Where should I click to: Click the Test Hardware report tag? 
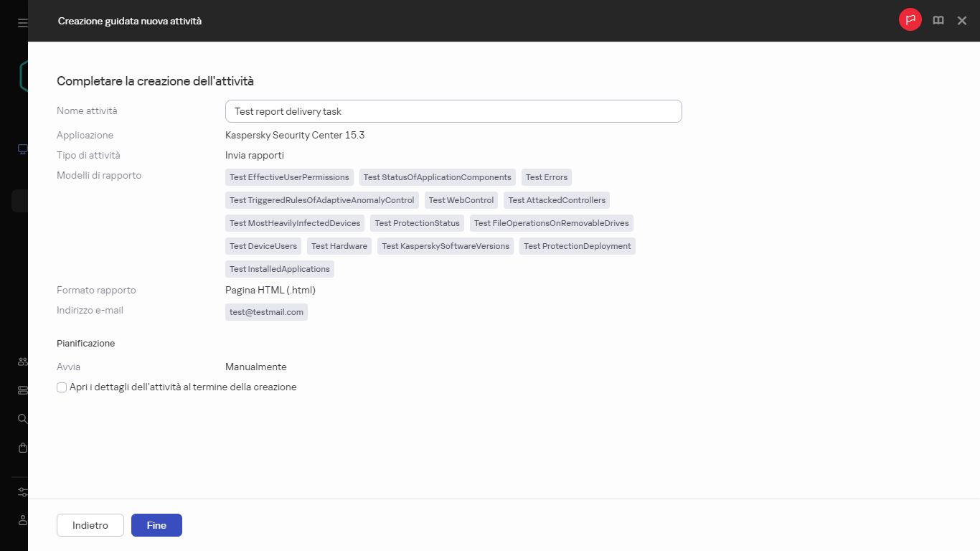(339, 246)
